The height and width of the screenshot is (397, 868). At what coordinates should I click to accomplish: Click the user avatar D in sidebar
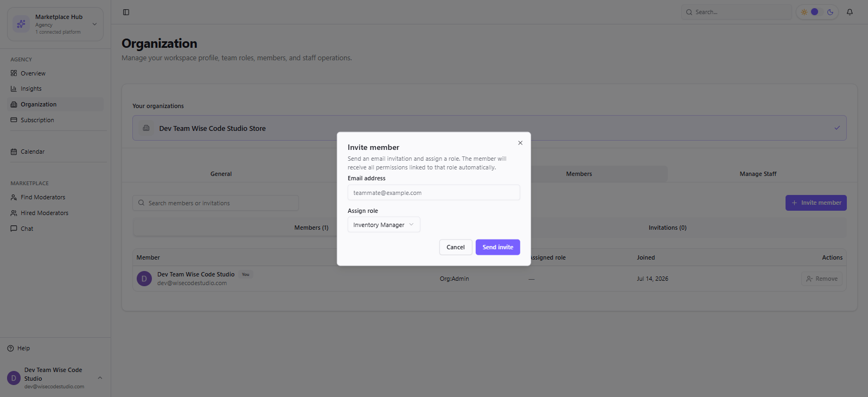point(14,378)
